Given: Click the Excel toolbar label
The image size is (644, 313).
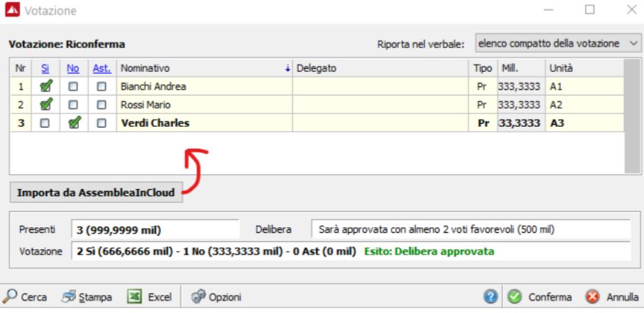Looking at the screenshot, I should pyautogui.click(x=160, y=297).
